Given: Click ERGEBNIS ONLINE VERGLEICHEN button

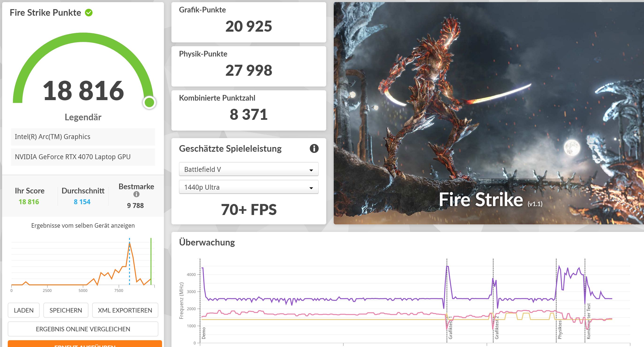Looking at the screenshot, I should tap(83, 329).
